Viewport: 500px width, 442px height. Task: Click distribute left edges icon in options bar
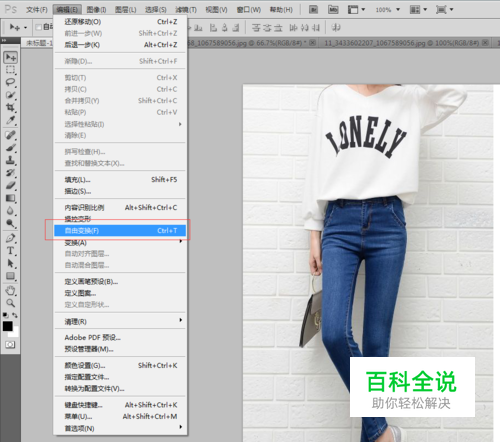293,28
